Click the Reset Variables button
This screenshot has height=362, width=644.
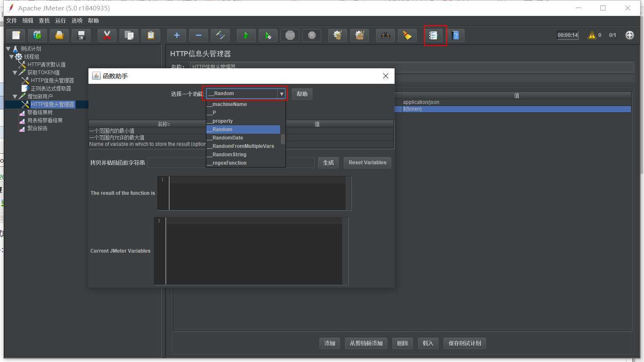367,163
